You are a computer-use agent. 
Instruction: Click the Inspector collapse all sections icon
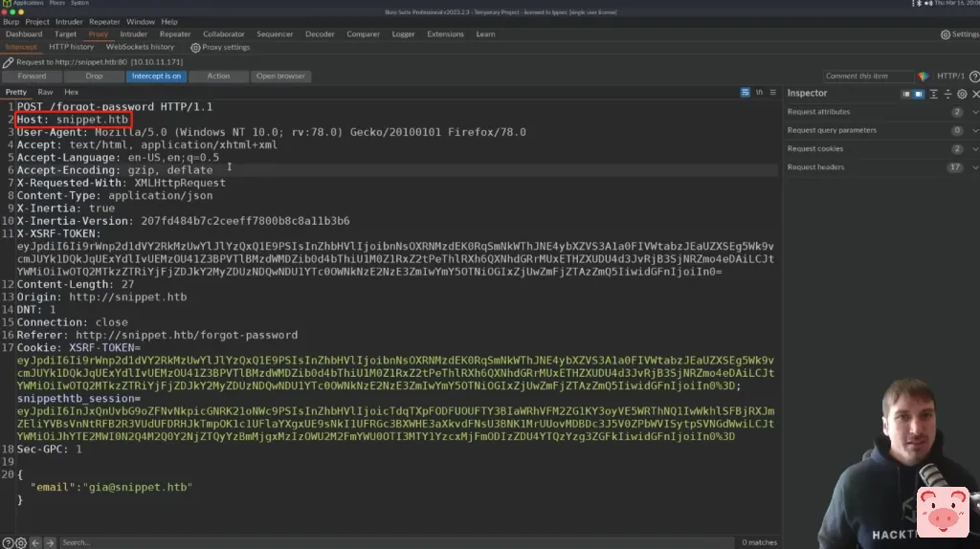(947, 94)
